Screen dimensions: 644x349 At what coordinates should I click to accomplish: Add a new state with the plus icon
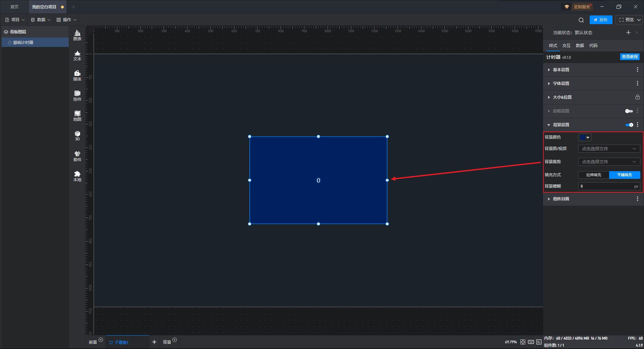[628, 33]
